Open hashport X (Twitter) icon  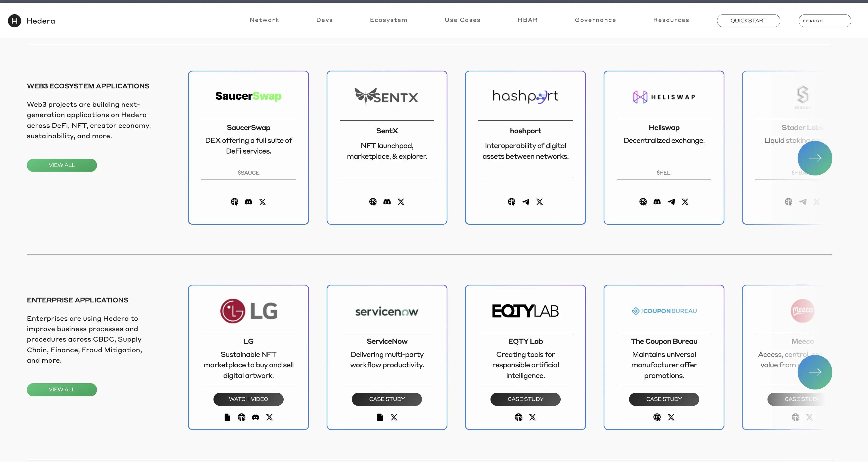tap(540, 202)
